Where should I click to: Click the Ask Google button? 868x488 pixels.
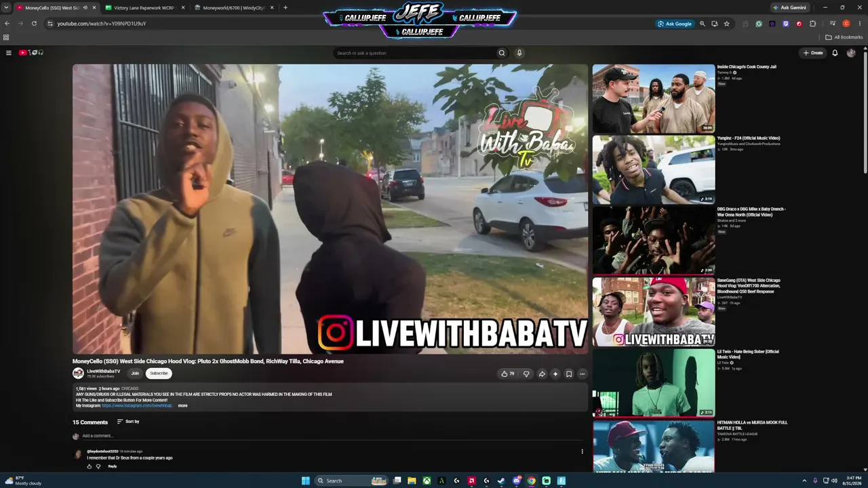pyautogui.click(x=675, y=24)
